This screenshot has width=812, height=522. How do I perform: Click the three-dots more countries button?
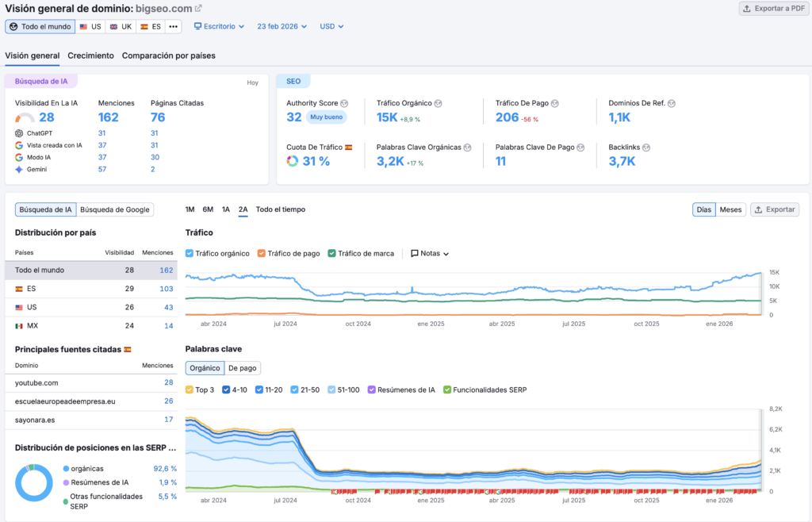point(174,26)
